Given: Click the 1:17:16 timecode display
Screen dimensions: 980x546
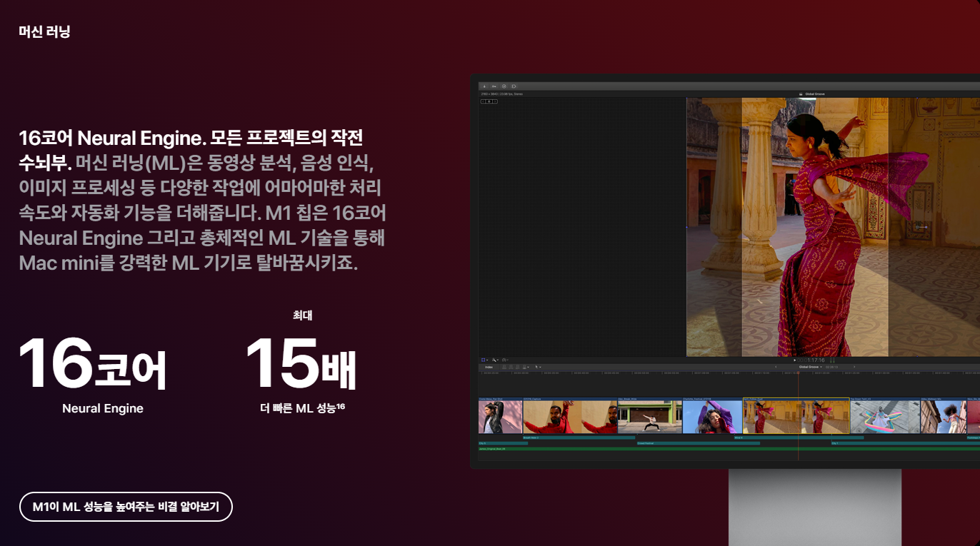Looking at the screenshot, I should [x=811, y=360].
